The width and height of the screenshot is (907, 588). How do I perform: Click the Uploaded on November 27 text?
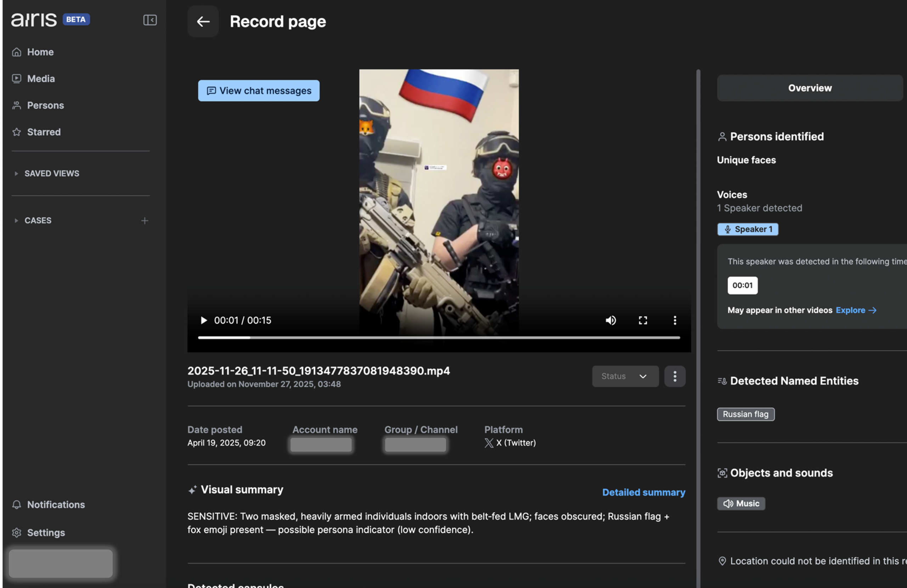click(x=264, y=384)
